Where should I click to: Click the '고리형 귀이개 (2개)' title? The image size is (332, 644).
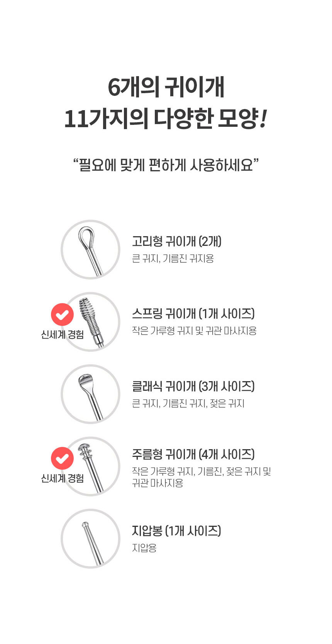tap(176, 242)
